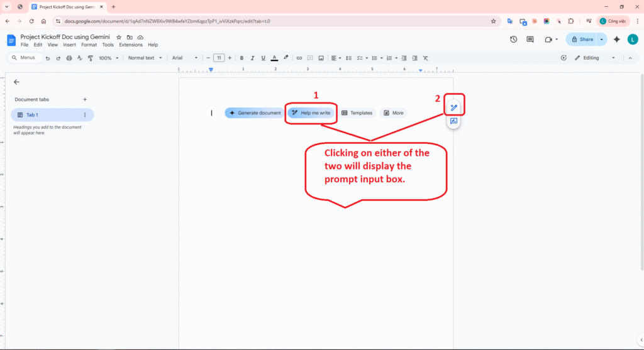Click the print icon in toolbar
The image size is (644, 350).
tap(69, 58)
